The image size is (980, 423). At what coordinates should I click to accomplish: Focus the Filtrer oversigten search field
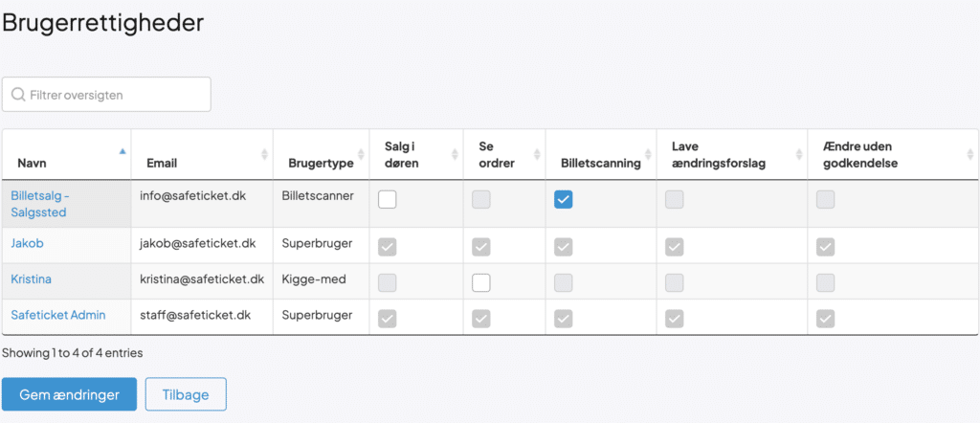pos(115,95)
